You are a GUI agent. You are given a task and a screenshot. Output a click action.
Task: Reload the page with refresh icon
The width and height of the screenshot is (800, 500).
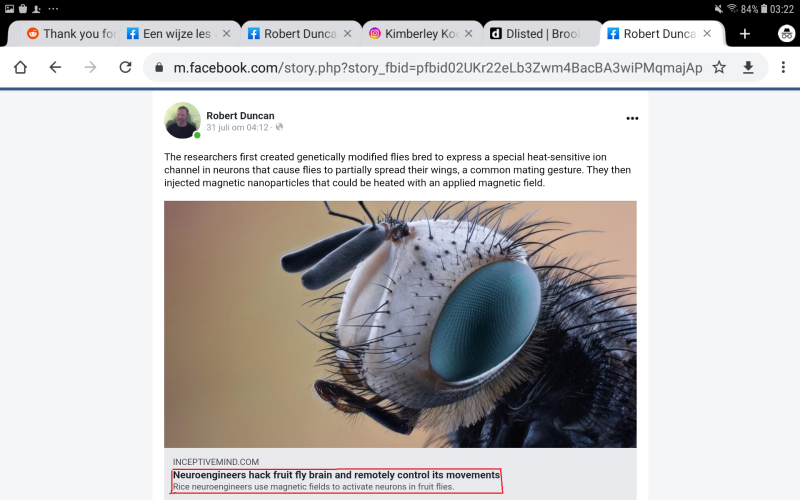click(125, 67)
